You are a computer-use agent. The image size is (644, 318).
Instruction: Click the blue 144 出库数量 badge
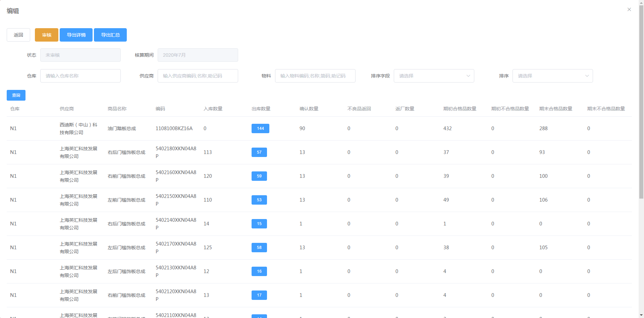click(x=260, y=128)
